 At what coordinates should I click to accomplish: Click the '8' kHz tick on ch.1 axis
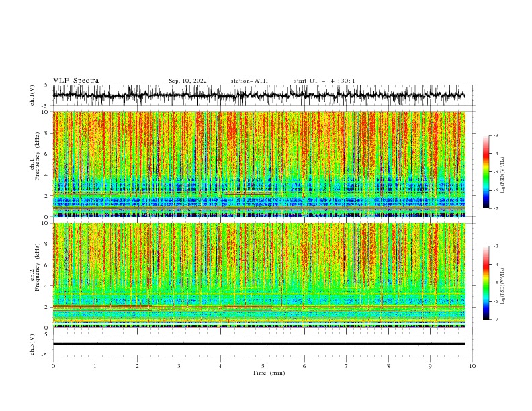tap(47, 133)
